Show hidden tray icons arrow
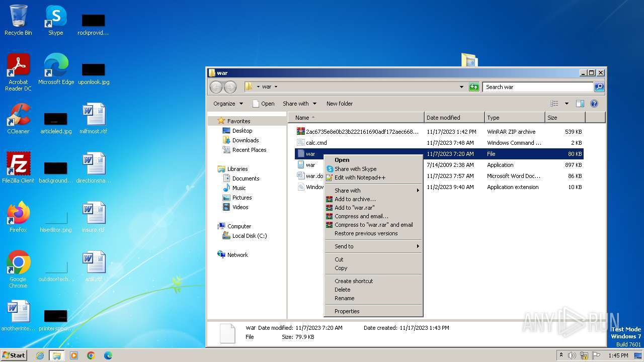Viewport: 644px width, 362px height. click(x=561, y=355)
